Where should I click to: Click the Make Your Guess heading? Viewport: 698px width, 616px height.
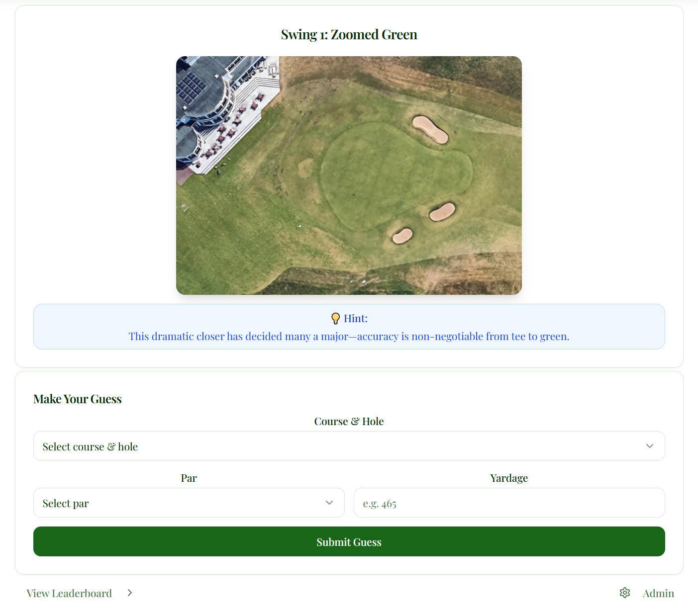click(x=78, y=399)
